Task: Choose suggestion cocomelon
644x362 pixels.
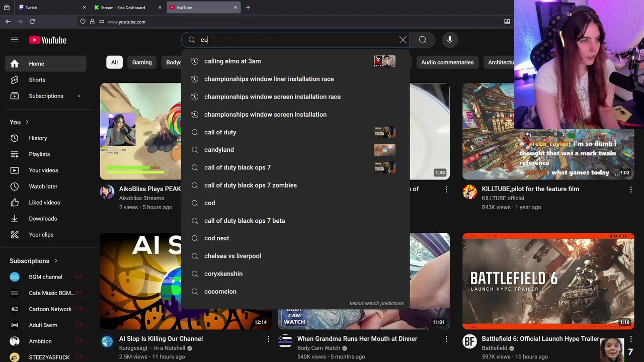Action: pos(295,292)
